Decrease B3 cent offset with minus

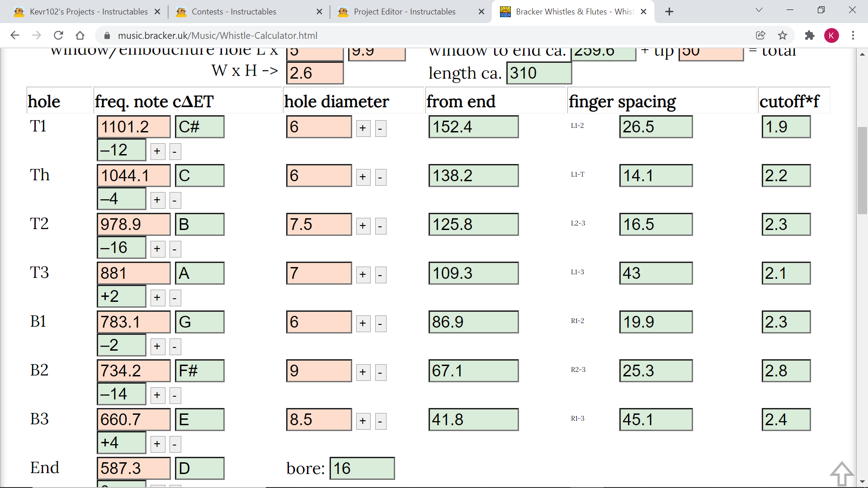pos(175,444)
